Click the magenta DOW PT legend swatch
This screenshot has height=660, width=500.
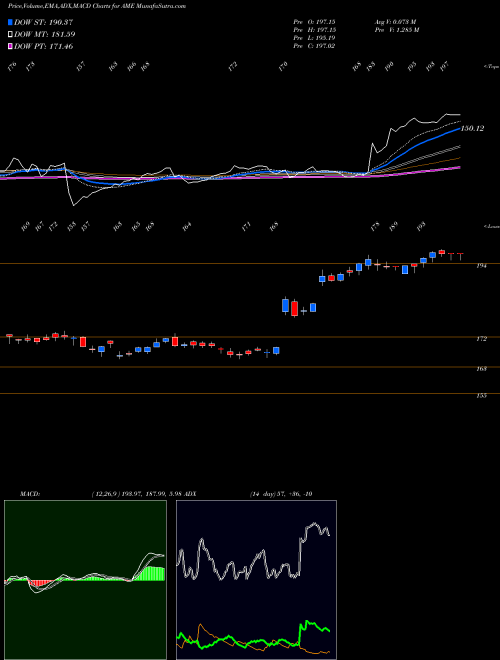click(x=10, y=46)
